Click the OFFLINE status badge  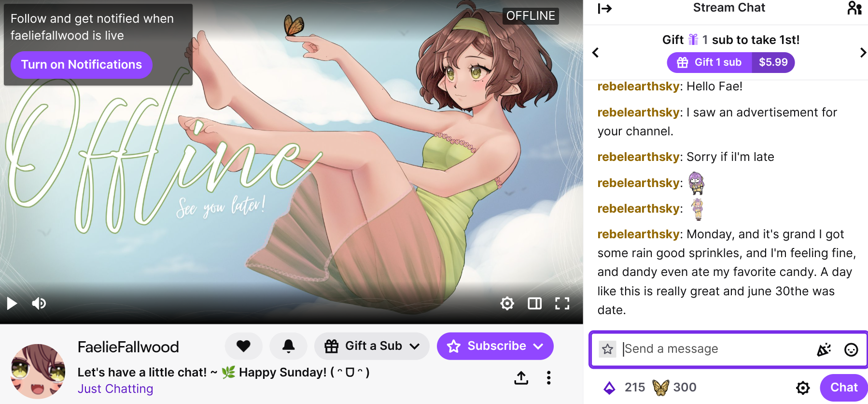click(531, 16)
